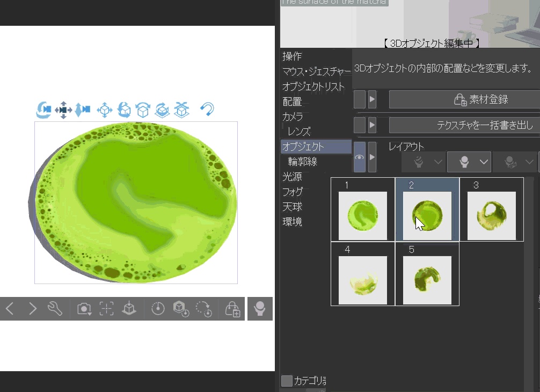Open camera angle presets icon

(84, 309)
